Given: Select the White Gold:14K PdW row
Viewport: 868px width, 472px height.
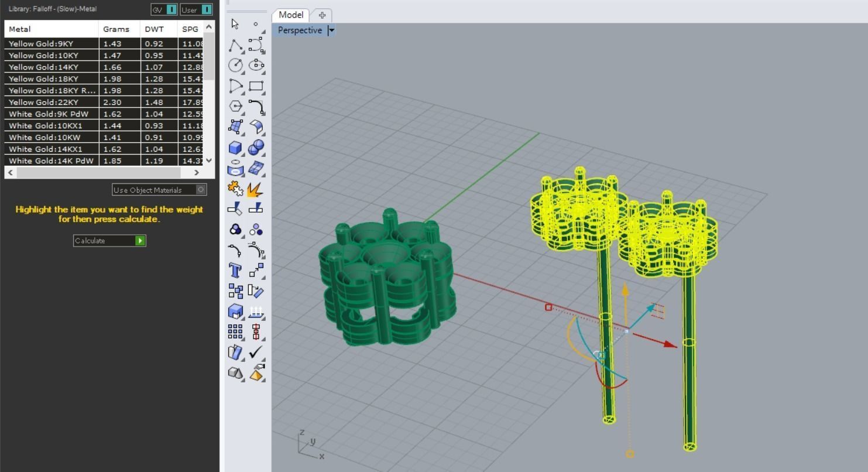Looking at the screenshot, I should (x=104, y=160).
